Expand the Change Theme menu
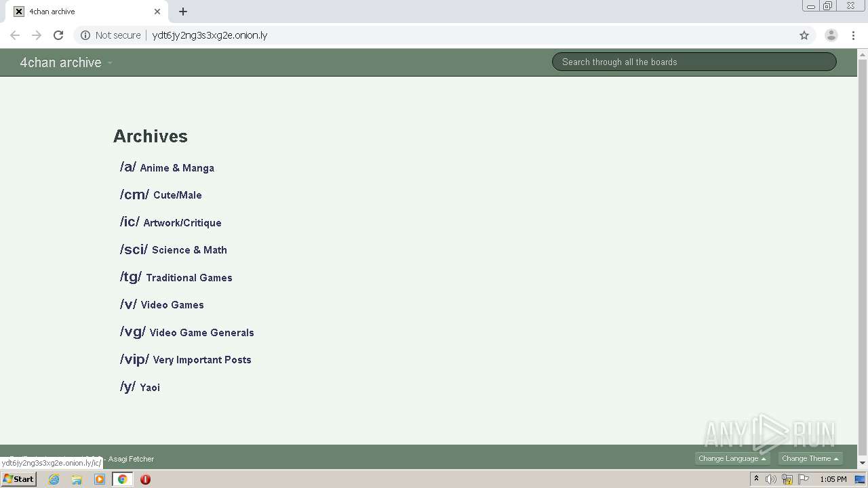This screenshot has height=488, width=868. (810, 459)
